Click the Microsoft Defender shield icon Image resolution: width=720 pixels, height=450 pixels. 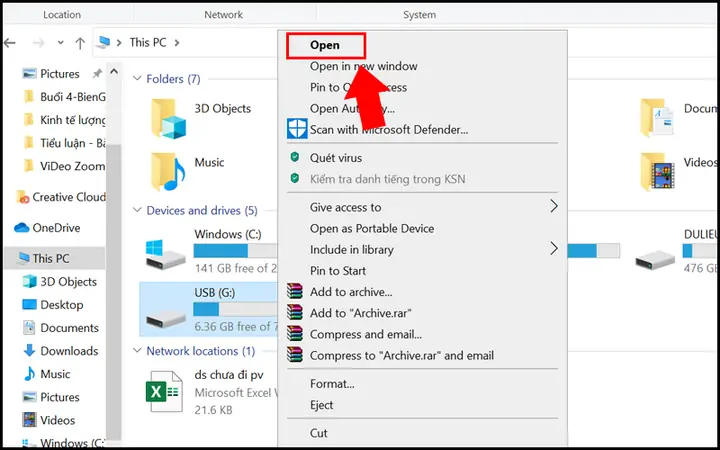coord(297,129)
